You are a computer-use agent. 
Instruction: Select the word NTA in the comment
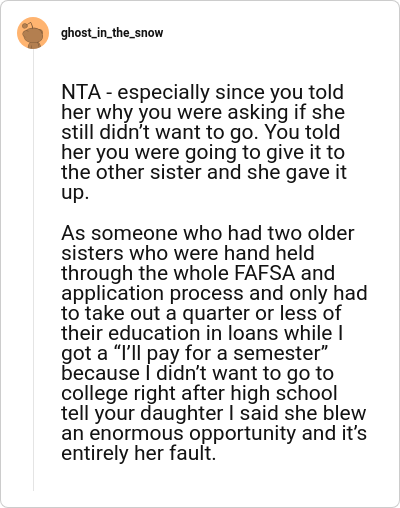[81, 92]
